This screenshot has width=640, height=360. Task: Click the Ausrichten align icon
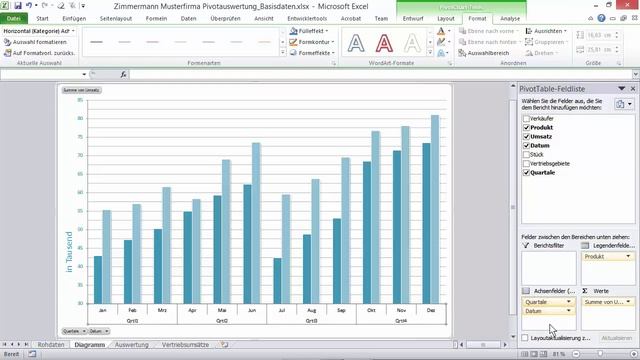(x=529, y=31)
